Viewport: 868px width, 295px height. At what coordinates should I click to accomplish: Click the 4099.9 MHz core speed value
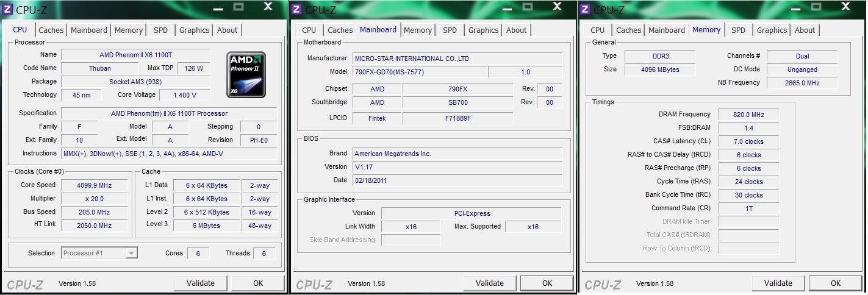tap(95, 185)
